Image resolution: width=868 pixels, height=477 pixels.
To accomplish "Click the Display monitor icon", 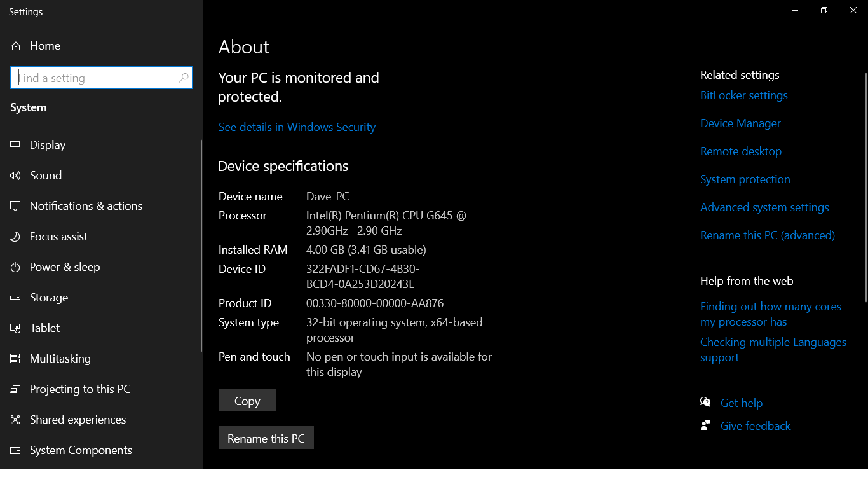I will point(15,145).
